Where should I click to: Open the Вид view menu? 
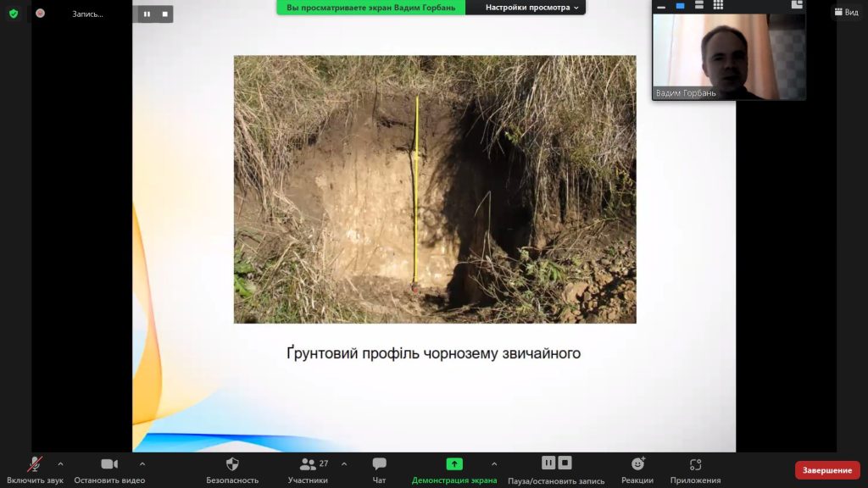(847, 12)
